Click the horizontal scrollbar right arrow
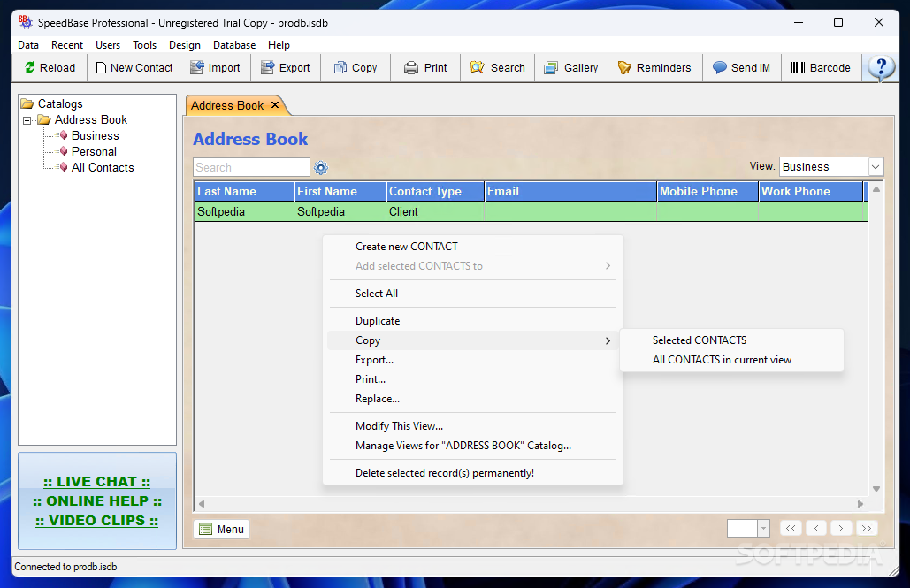Viewport: 910px width, 588px height. point(860,504)
